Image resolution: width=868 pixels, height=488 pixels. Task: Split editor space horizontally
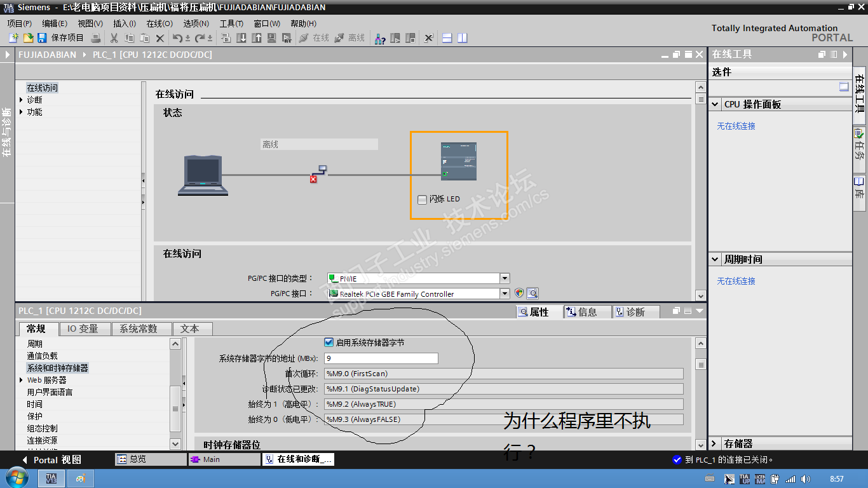(x=447, y=38)
